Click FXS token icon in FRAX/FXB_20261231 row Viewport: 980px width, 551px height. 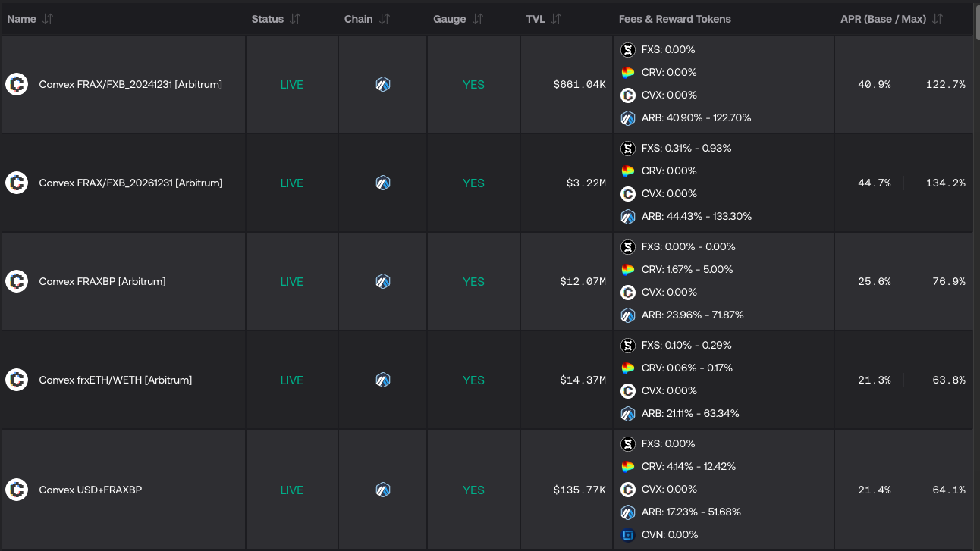pos(627,148)
